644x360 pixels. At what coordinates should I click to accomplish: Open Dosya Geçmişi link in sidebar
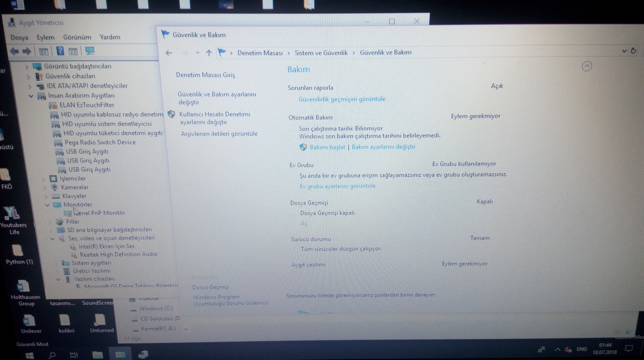coord(211,287)
